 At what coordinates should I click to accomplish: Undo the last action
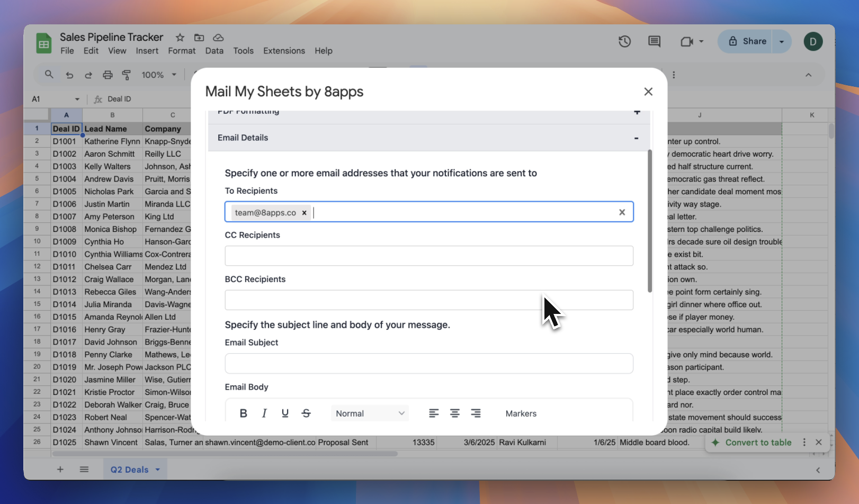(69, 75)
